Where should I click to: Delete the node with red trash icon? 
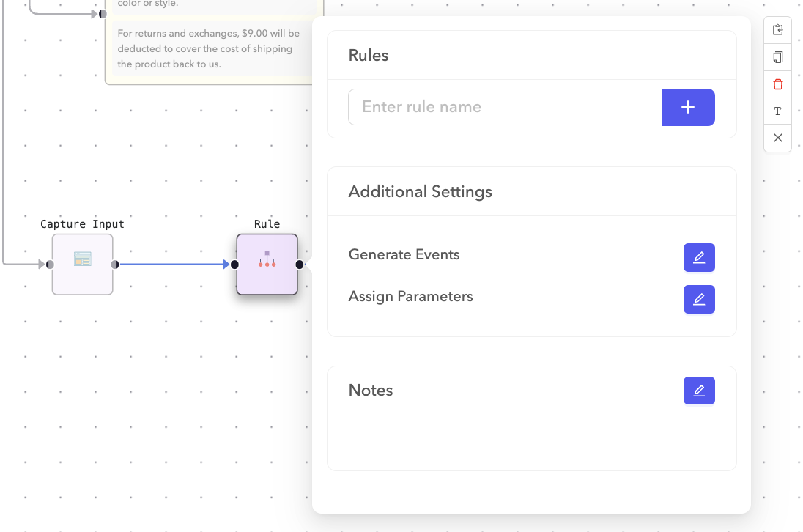pyautogui.click(x=777, y=84)
